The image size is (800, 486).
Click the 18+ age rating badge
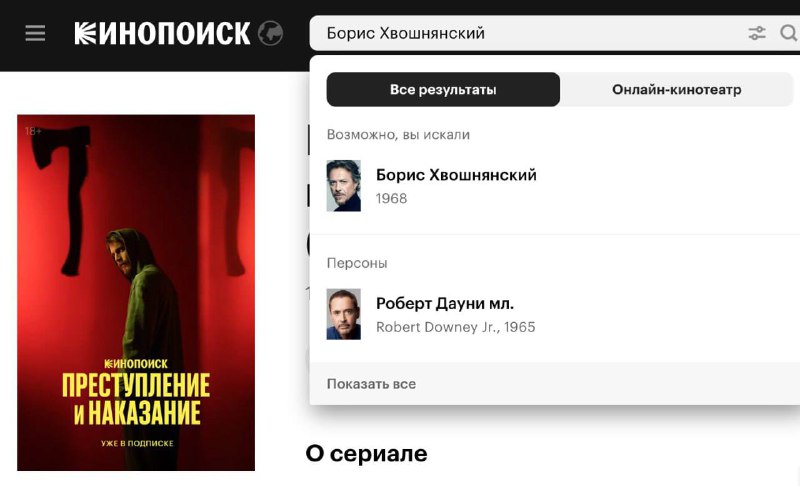(x=33, y=131)
